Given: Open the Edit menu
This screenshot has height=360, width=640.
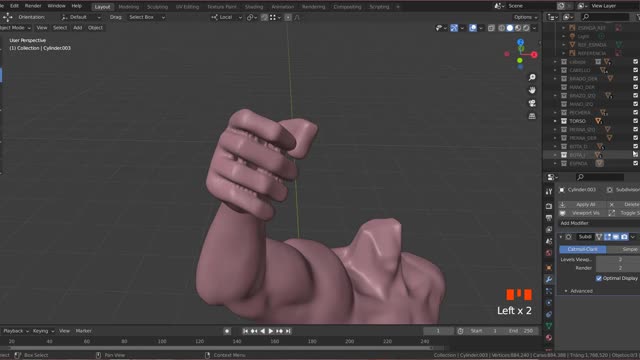Looking at the screenshot, I should (x=14, y=6).
